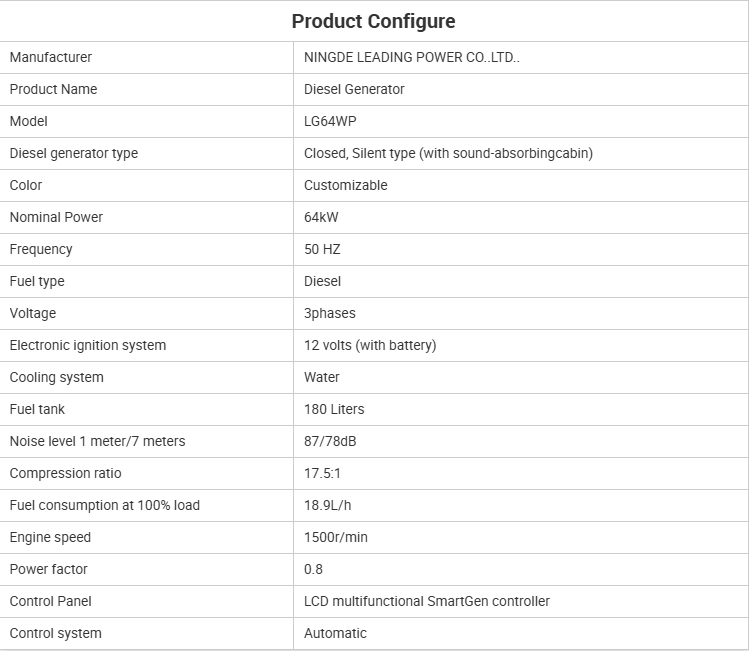749x651 pixels.
Task: Click the 1500r/min engine speed value
Action: (336, 537)
